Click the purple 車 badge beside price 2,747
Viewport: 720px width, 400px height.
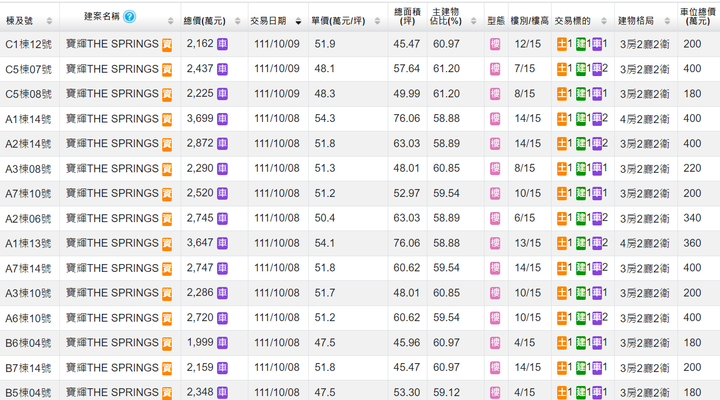click(x=222, y=268)
